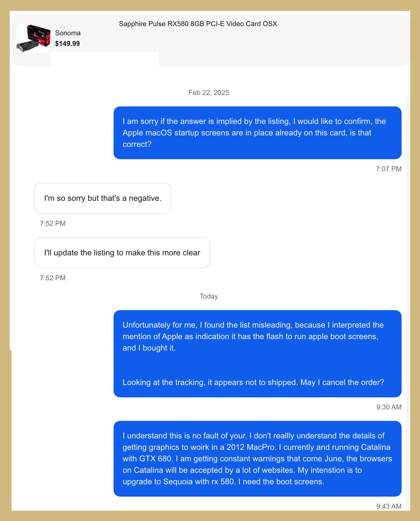Click the "I need the boot screens" sentence

[x=281, y=482]
